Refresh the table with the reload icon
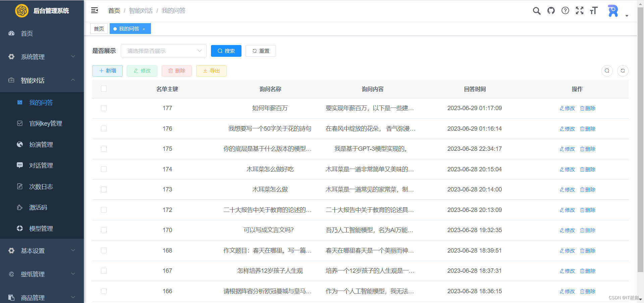Screen dimensions: 644x303 [x=623, y=71]
